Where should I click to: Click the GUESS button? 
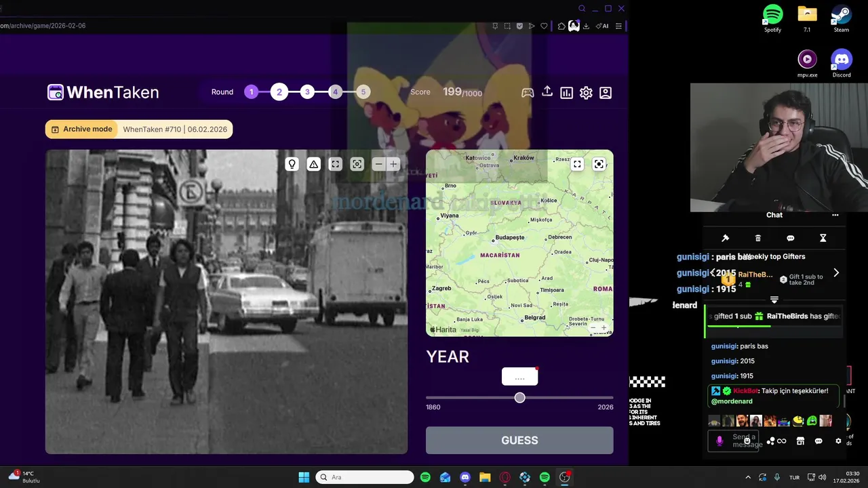519,441
